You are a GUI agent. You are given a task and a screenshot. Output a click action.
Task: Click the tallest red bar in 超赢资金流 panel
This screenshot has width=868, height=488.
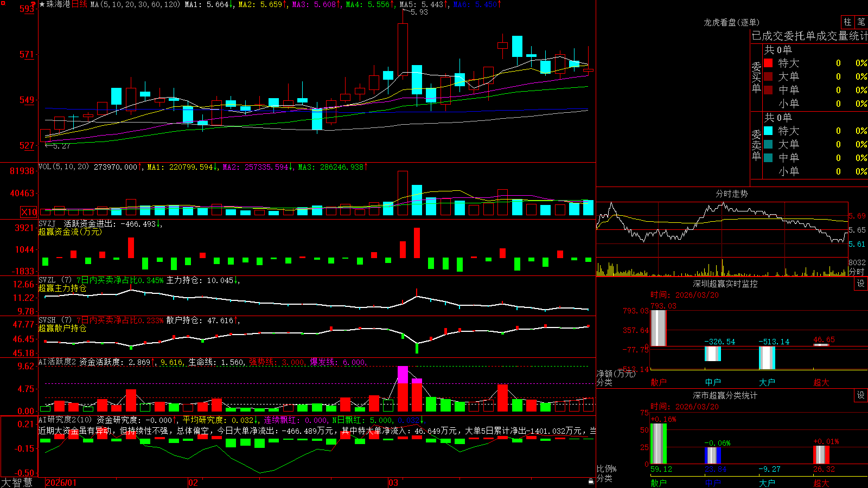coord(417,242)
